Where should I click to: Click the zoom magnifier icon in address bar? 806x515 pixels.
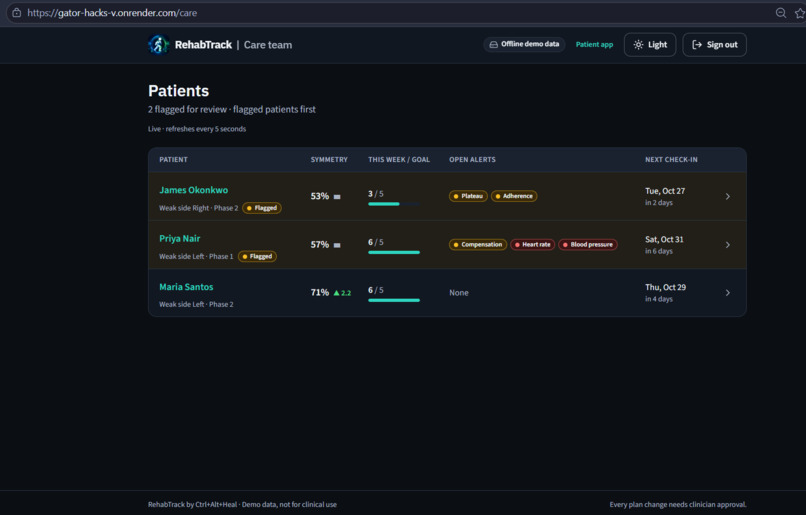(780, 13)
